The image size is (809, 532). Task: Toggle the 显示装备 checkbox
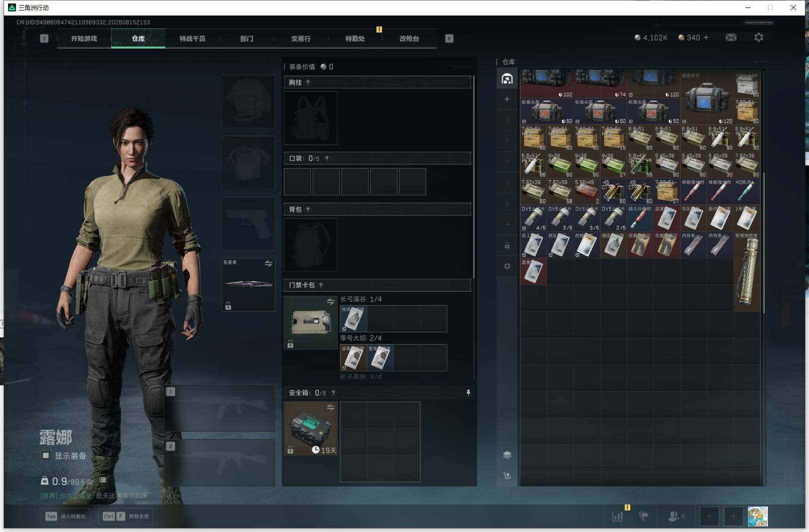(x=46, y=455)
